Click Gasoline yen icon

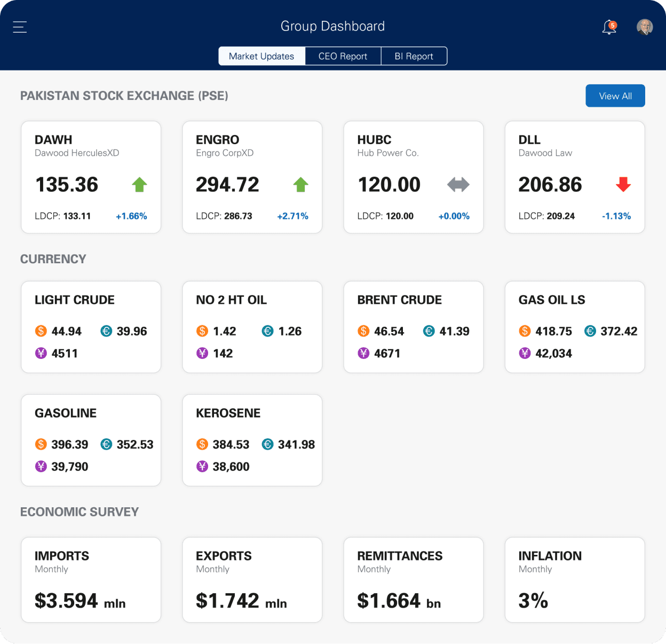point(41,466)
